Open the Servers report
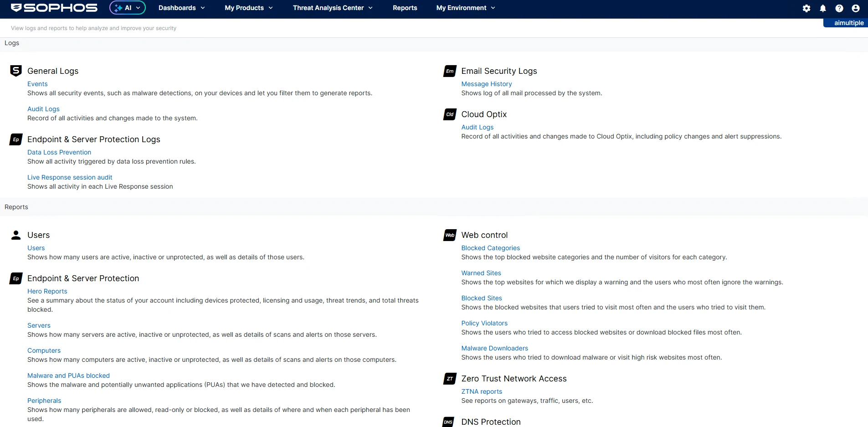Screen dimensions: 868x427 (39, 325)
